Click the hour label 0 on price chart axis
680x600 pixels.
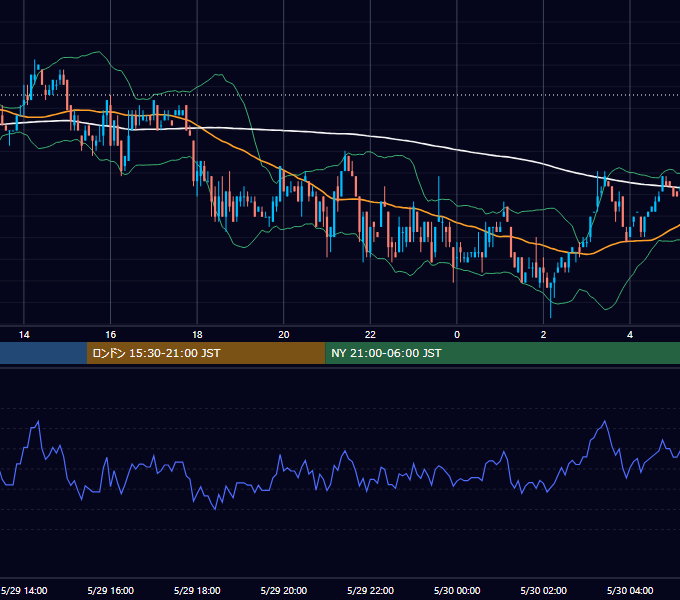[457, 335]
